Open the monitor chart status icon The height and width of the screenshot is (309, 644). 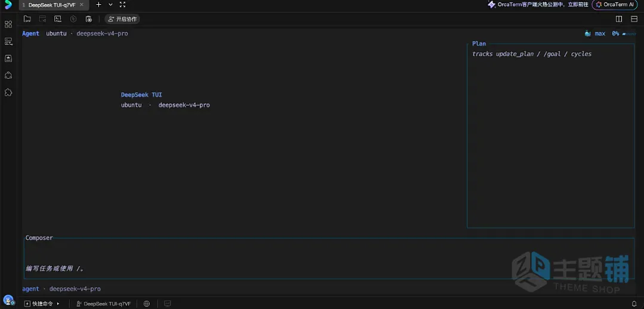point(167,304)
